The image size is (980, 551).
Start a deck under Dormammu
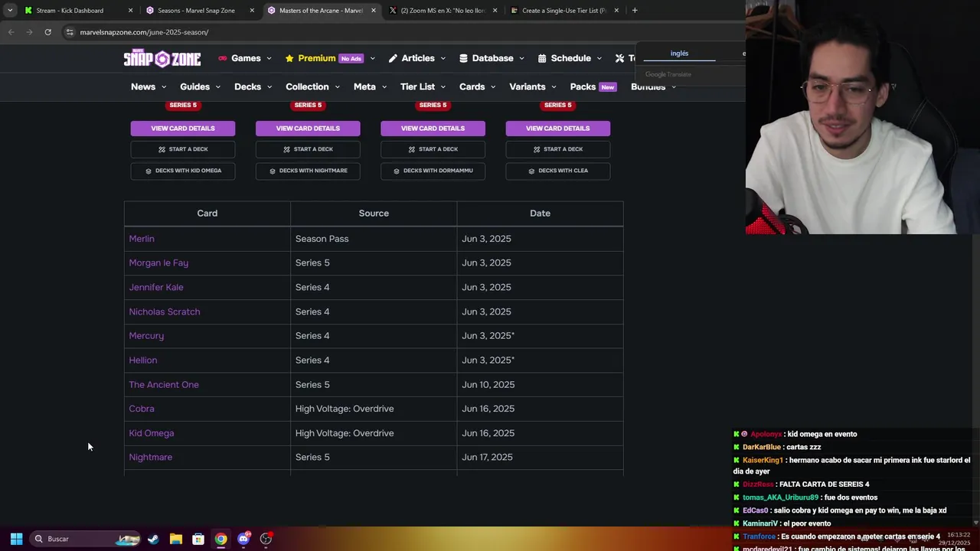tap(433, 149)
